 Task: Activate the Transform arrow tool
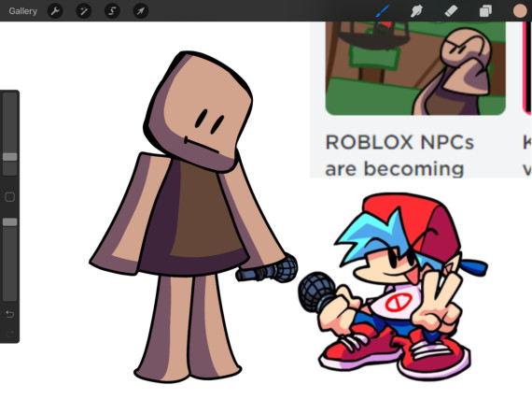(x=140, y=11)
